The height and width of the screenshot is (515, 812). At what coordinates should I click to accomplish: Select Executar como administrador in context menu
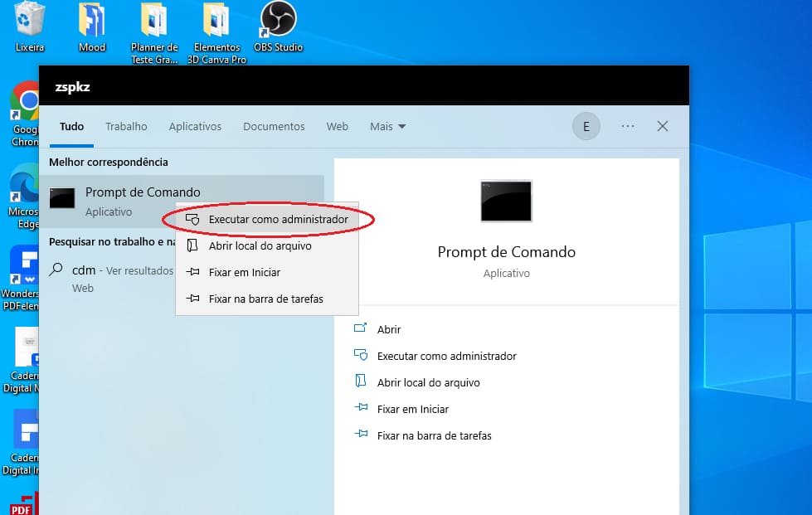point(278,218)
